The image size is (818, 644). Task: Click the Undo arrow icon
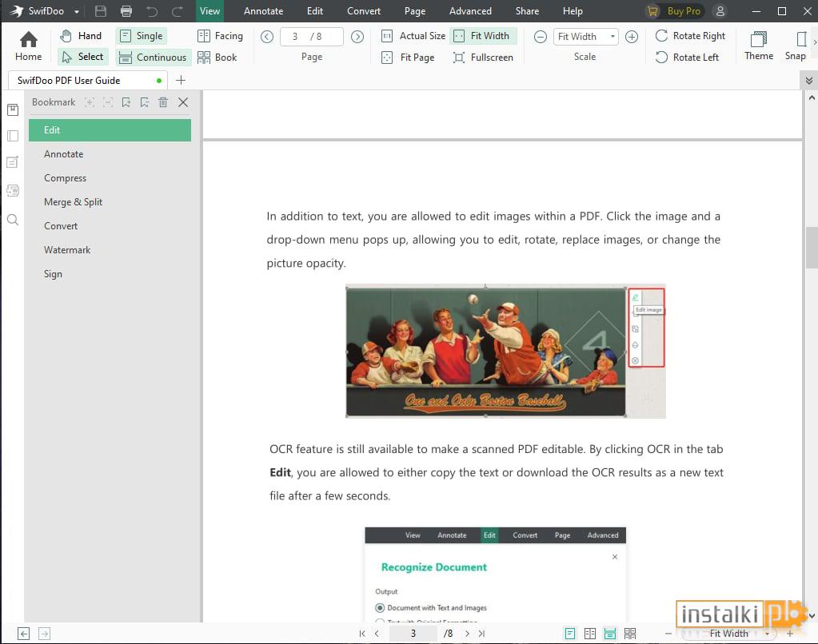click(x=152, y=11)
